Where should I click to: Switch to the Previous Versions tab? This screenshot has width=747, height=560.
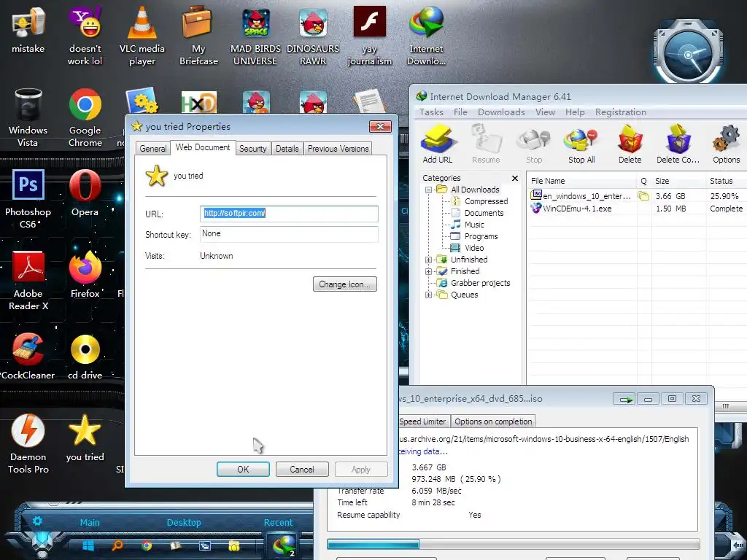(338, 149)
